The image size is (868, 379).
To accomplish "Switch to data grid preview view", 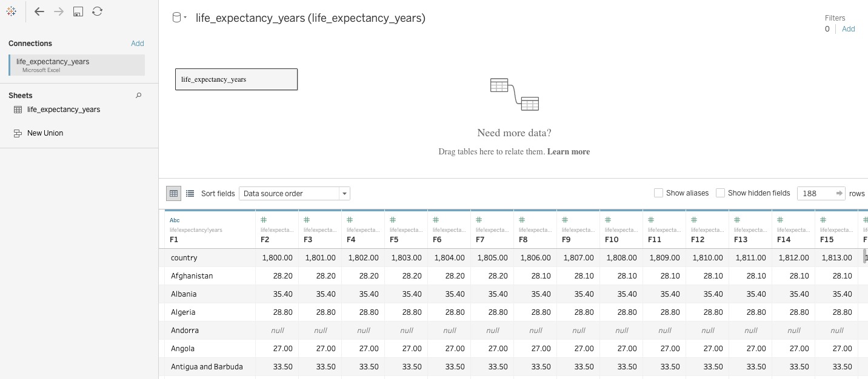I will point(174,194).
